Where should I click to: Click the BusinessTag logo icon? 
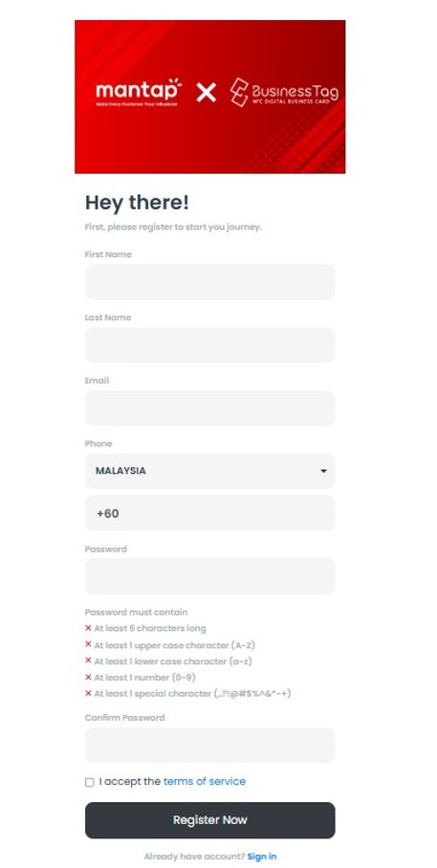239,92
